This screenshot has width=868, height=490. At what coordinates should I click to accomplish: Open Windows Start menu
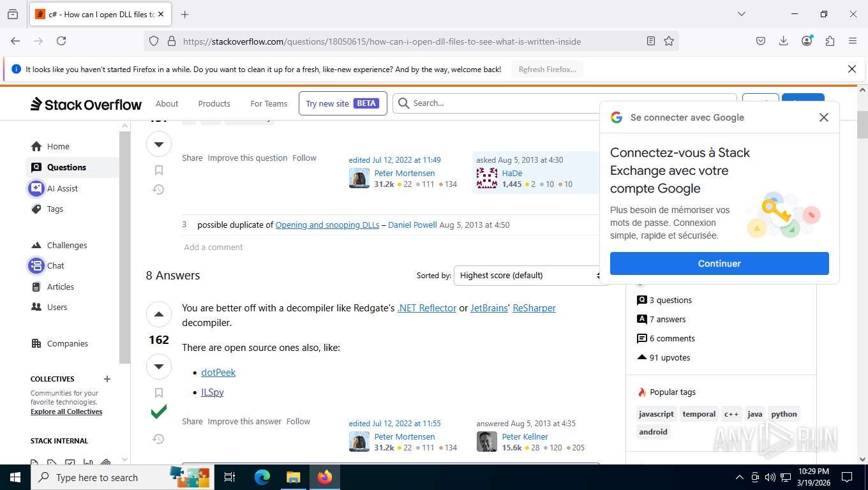15,477
